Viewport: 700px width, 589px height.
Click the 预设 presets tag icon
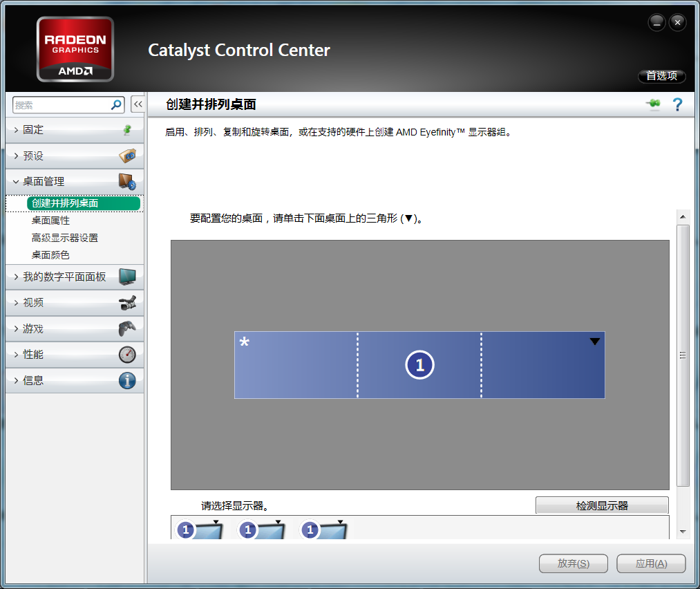click(x=127, y=156)
